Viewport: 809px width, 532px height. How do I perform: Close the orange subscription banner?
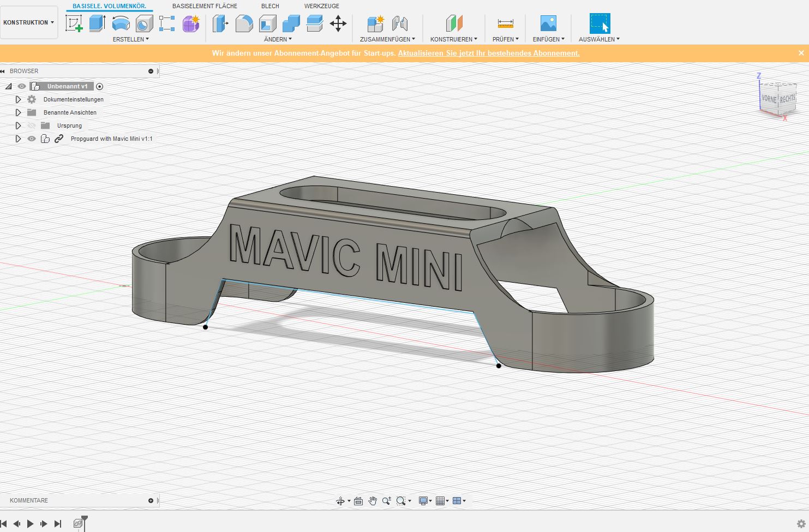click(801, 53)
